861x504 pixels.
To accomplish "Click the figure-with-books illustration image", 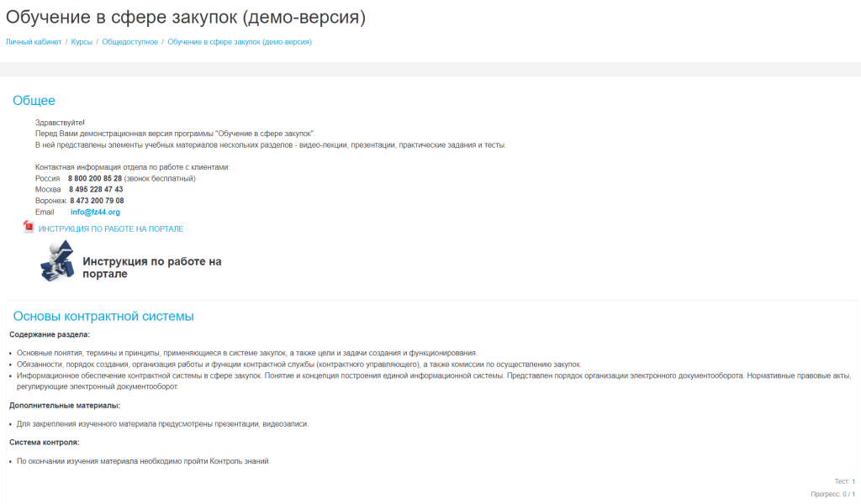I will tap(57, 260).
